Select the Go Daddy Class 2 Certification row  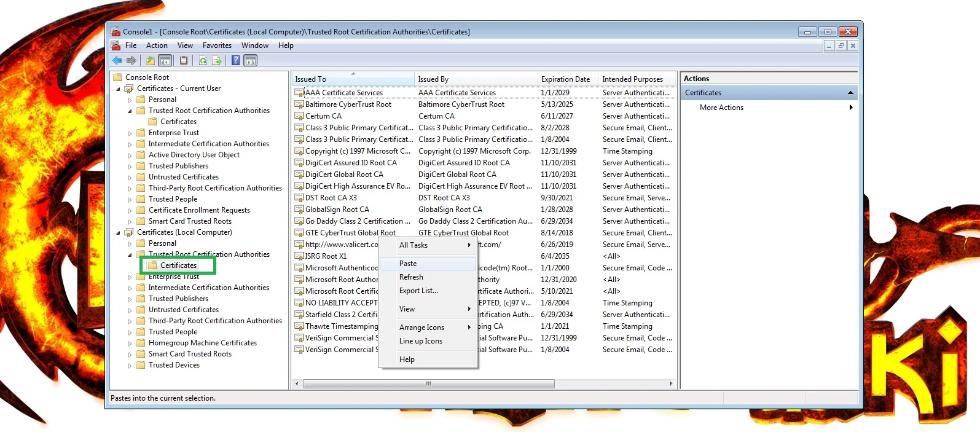pyautogui.click(x=484, y=221)
